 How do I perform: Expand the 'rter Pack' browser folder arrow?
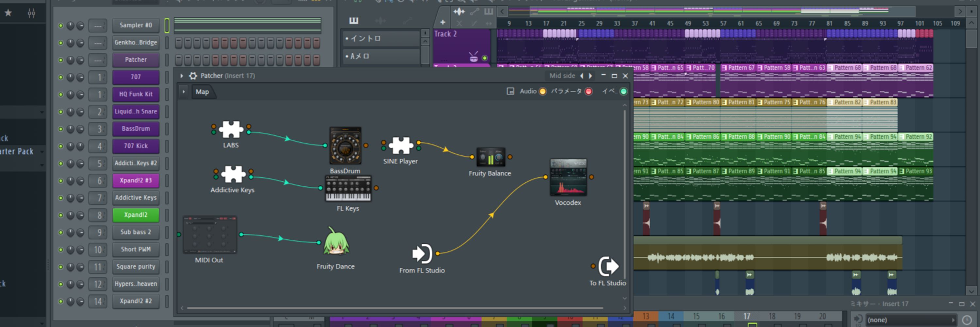tap(42, 152)
